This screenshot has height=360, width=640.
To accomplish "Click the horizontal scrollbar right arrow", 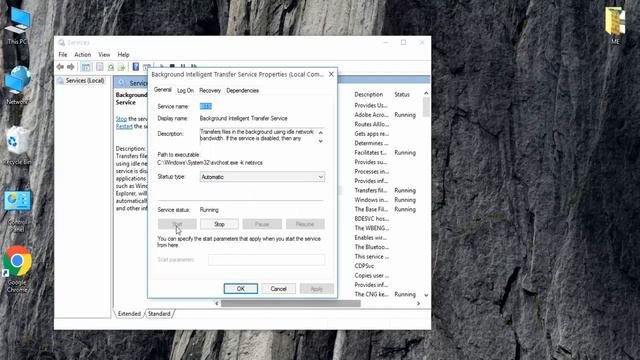I will [x=418, y=303].
